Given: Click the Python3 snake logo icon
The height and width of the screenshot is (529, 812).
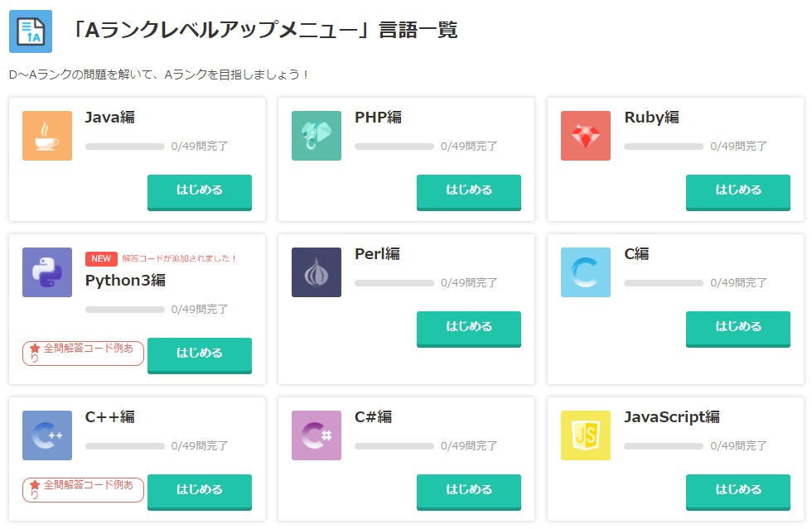Looking at the screenshot, I should click(47, 272).
